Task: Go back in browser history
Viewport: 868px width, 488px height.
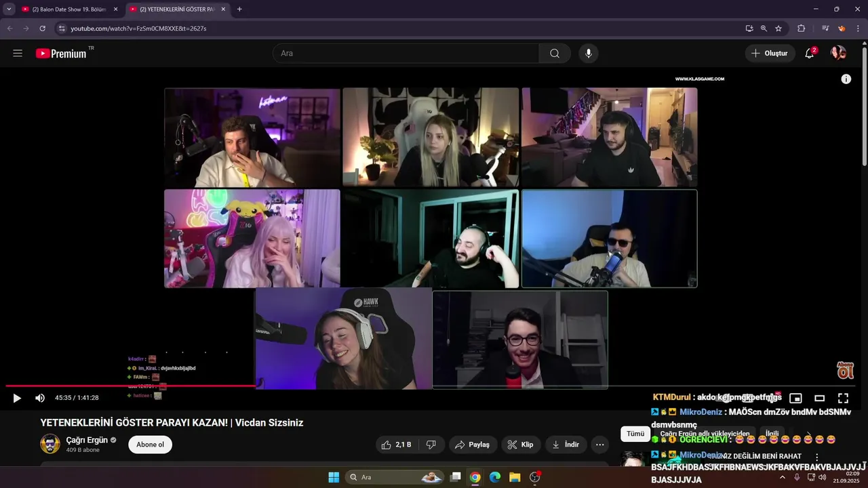Action: coord(9,28)
